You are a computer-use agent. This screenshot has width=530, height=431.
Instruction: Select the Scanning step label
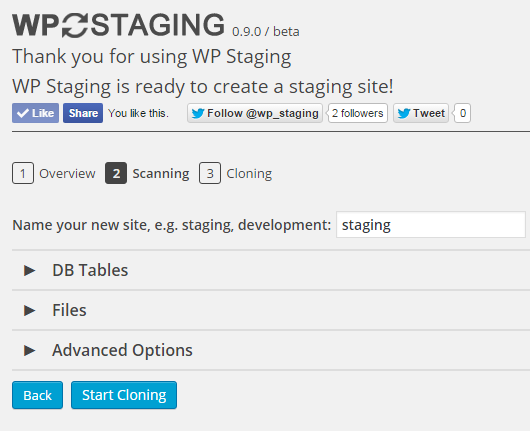[x=161, y=174]
